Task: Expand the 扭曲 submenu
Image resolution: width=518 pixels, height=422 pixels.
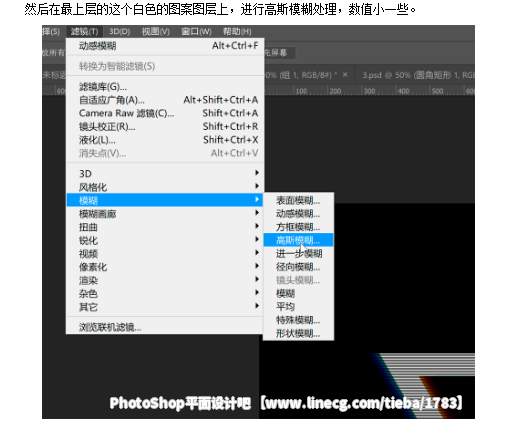Action: [x=165, y=227]
